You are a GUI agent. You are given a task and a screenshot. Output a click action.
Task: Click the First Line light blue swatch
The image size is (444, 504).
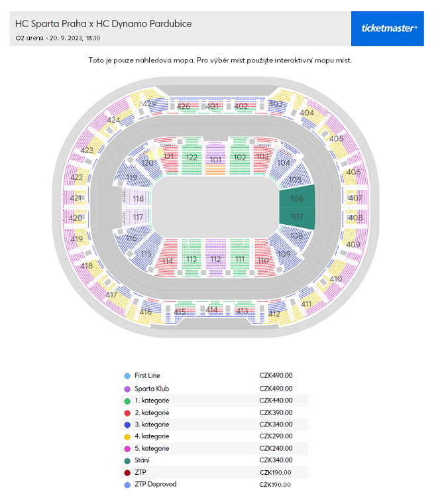[x=127, y=376]
